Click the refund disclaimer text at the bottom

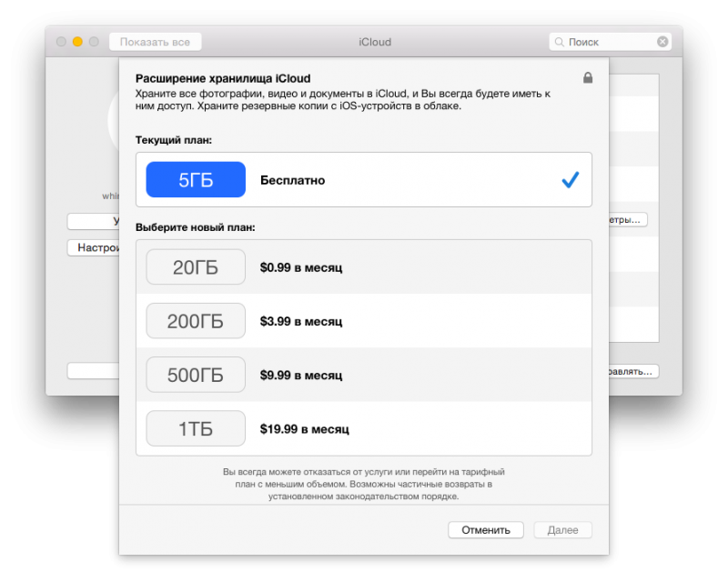click(x=363, y=484)
